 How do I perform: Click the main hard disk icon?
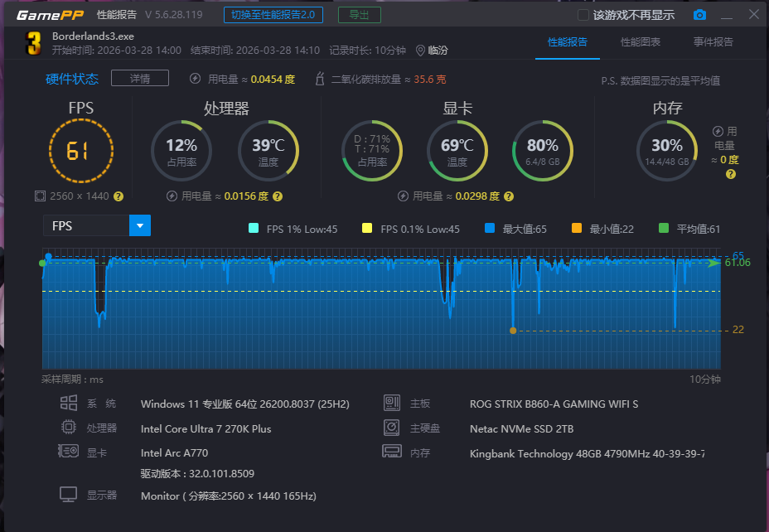pyautogui.click(x=391, y=428)
